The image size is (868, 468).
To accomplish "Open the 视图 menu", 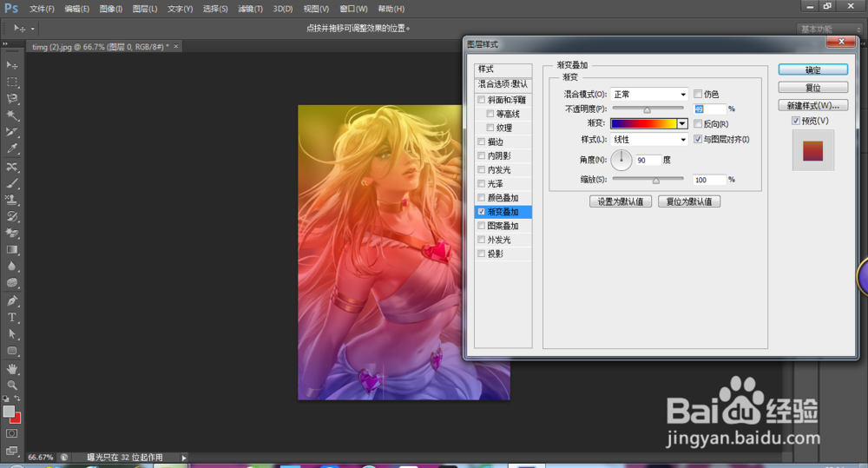I will [316, 9].
